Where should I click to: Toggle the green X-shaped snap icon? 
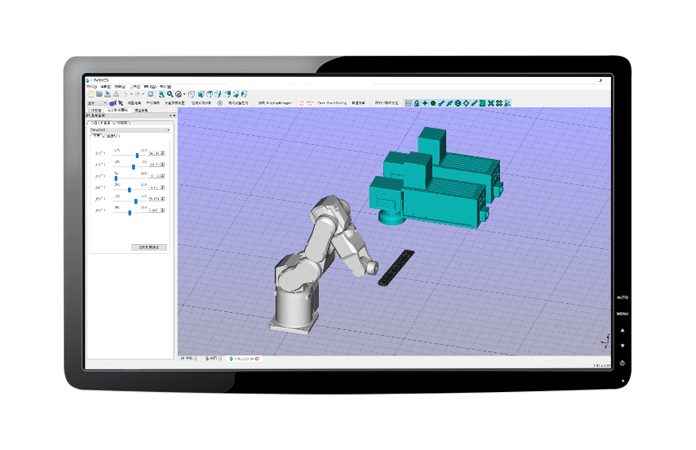click(x=491, y=103)
